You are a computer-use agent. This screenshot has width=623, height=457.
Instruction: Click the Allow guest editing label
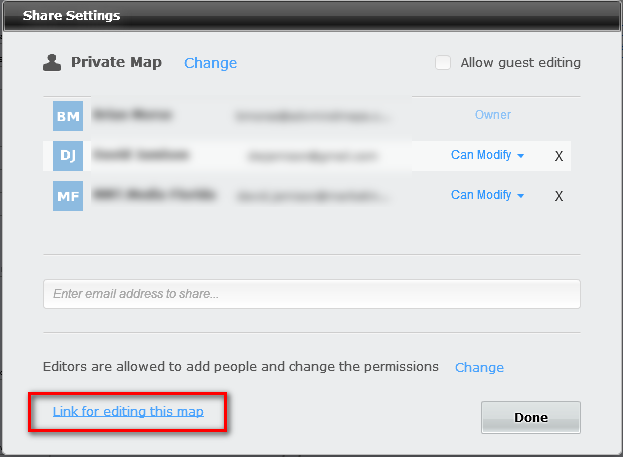(x=520, y=63)
